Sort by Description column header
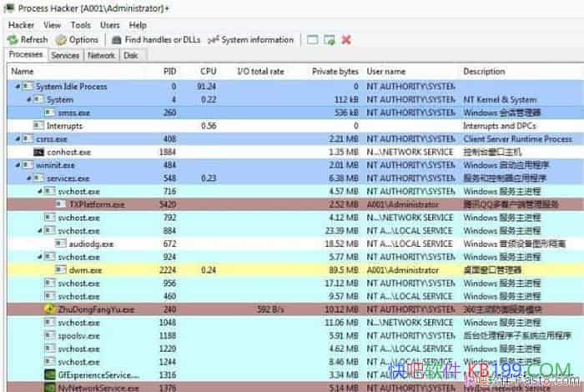 point(484,71)
